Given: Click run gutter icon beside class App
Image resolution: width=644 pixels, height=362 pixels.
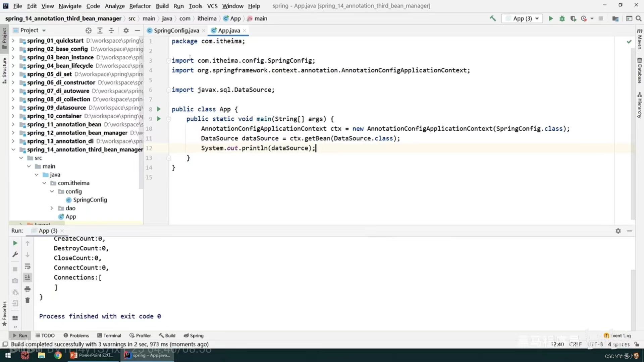Looking at the screenshot, I should [x=159, y=109].
